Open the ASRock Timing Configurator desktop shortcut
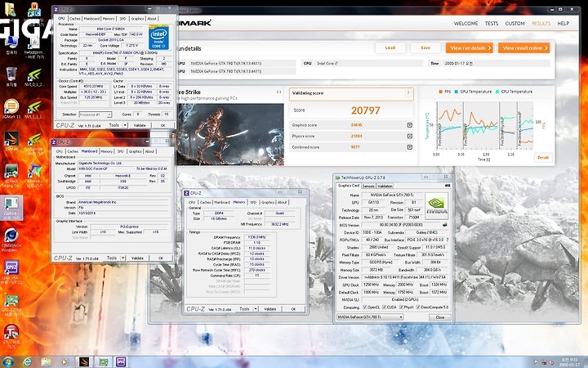588x368 pixels. 11,175
